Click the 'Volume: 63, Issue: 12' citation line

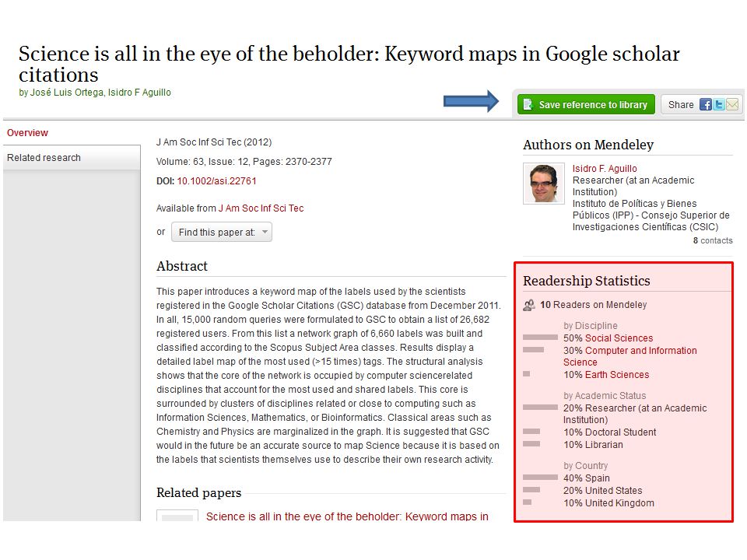click(x=244, y=162)
